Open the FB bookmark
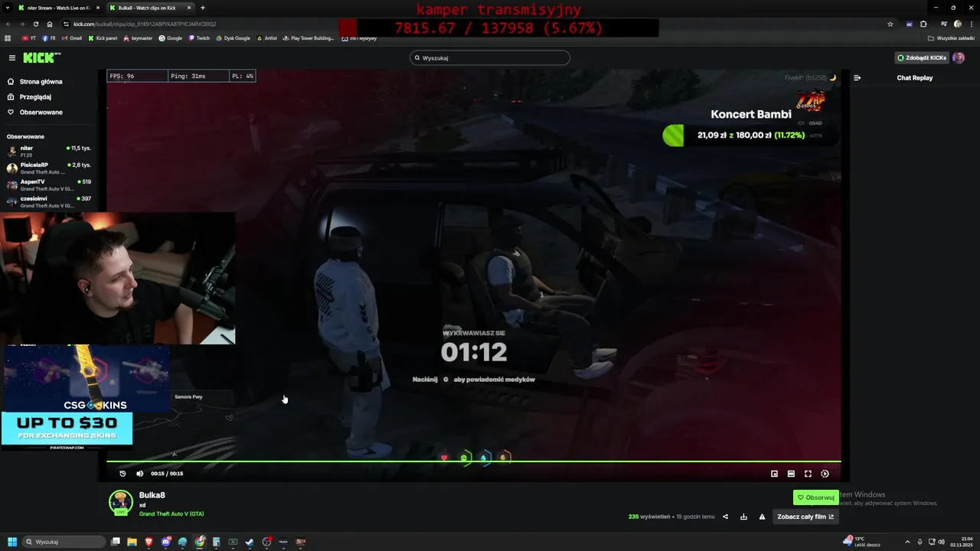Image resolution: width=980 pixels, height=551 pixels. (x=49, y=37)
